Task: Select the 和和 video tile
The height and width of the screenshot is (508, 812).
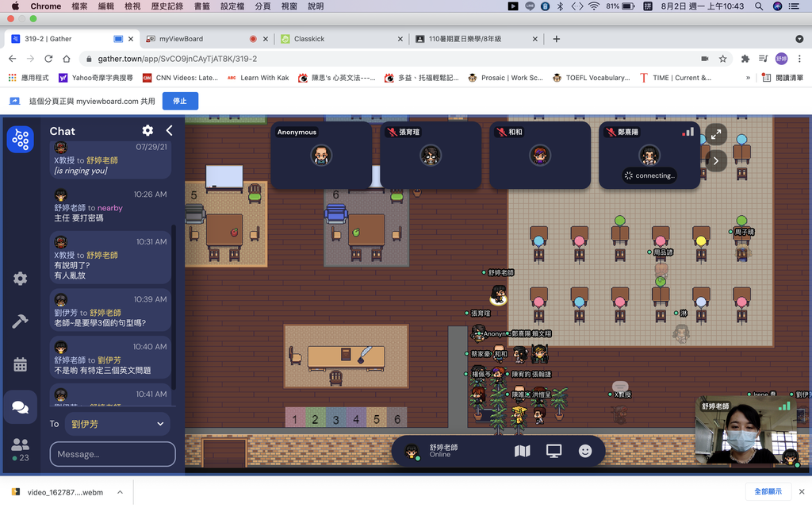Action: [x=540, y=155]
